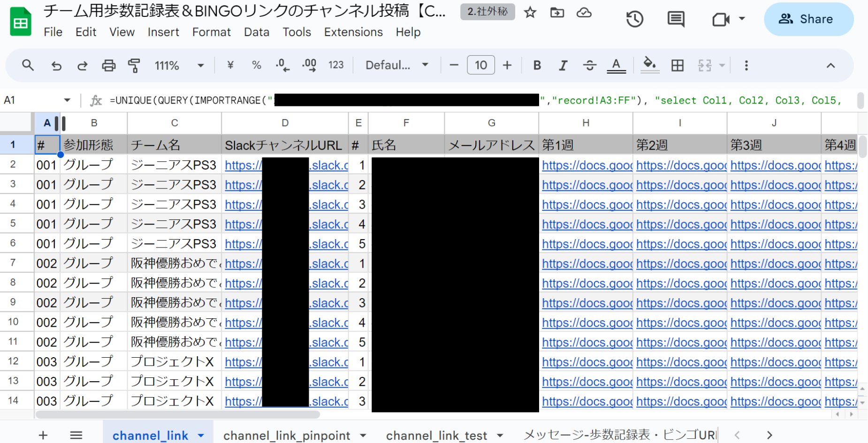Apply italic formatting
This screenshot has height=443, width=868.
click(563, 65)
